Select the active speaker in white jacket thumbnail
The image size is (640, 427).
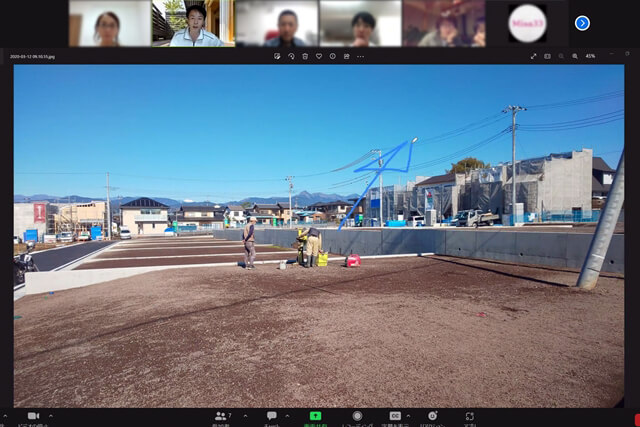[x=193, y=23]
